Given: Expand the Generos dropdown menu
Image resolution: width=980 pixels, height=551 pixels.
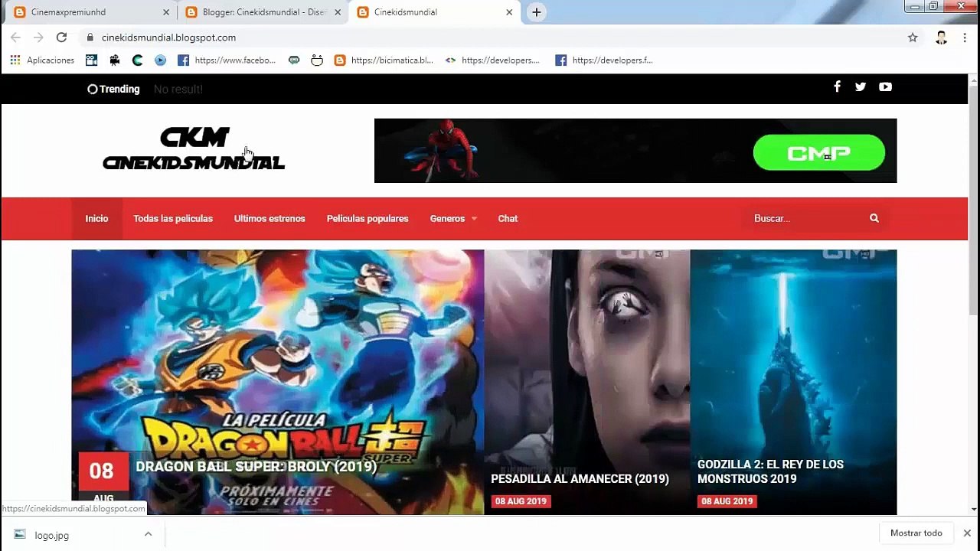Looking at the screenshot, I should coord(453,218).
